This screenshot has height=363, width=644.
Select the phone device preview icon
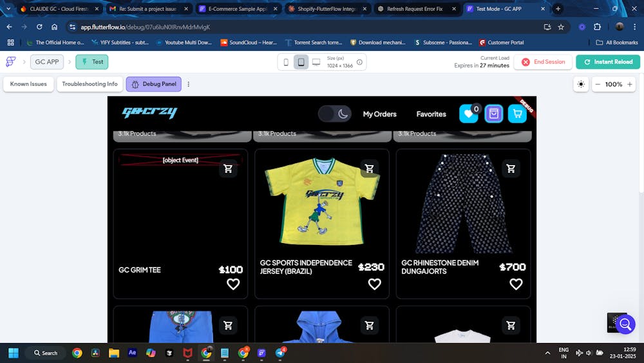tap(286, 62)
